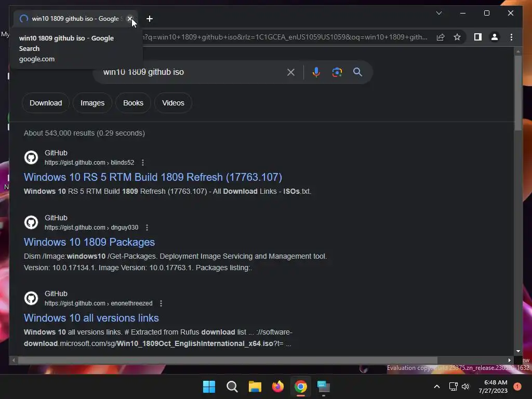Open result options for enonethreezed gist
This screenshot has height=399, width=532.
click(x=161, y=303)
